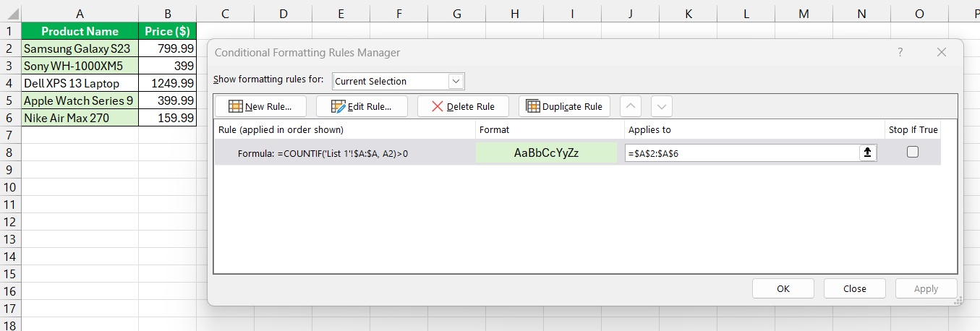This screenshot has height=331, width=980.
Task: Click the Close button in the dialog
Action: (x=855, y=288)
